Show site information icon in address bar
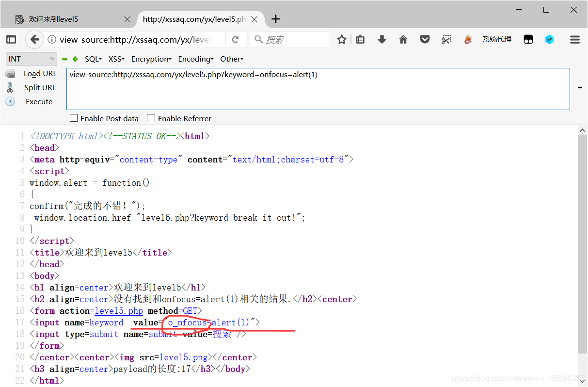Viewport: 588px width, 387px height. pyautogui.click(x=52, y=40)
